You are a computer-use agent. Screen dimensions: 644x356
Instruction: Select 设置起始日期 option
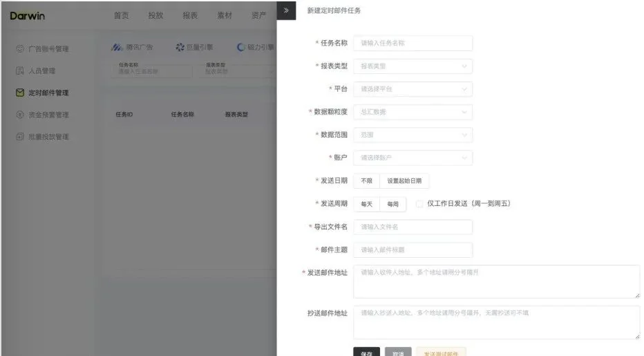[x=404, y=180]
